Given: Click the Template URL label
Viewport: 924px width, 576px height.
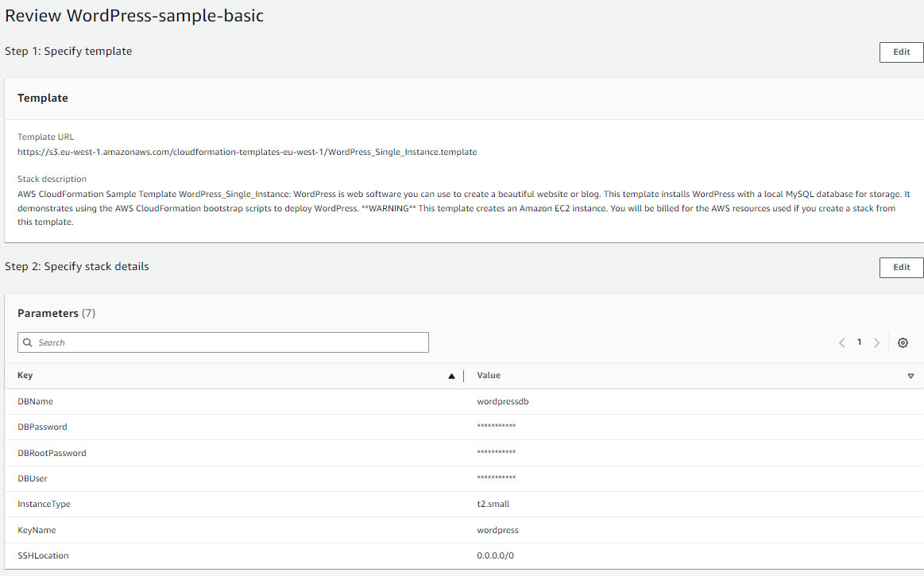Looking at the screenshot, I should point(46,137).
